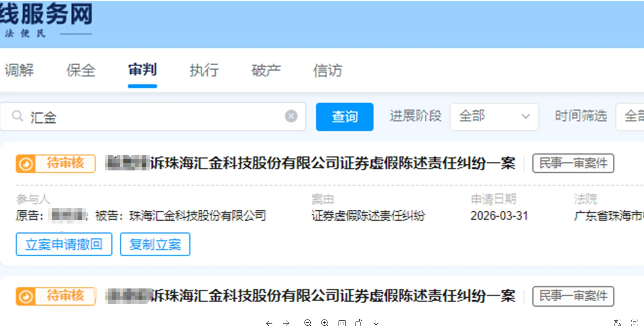Viewport: 644px width, 326px height.
Task: Click the 复制立案 button
Action: coord(155,244)
